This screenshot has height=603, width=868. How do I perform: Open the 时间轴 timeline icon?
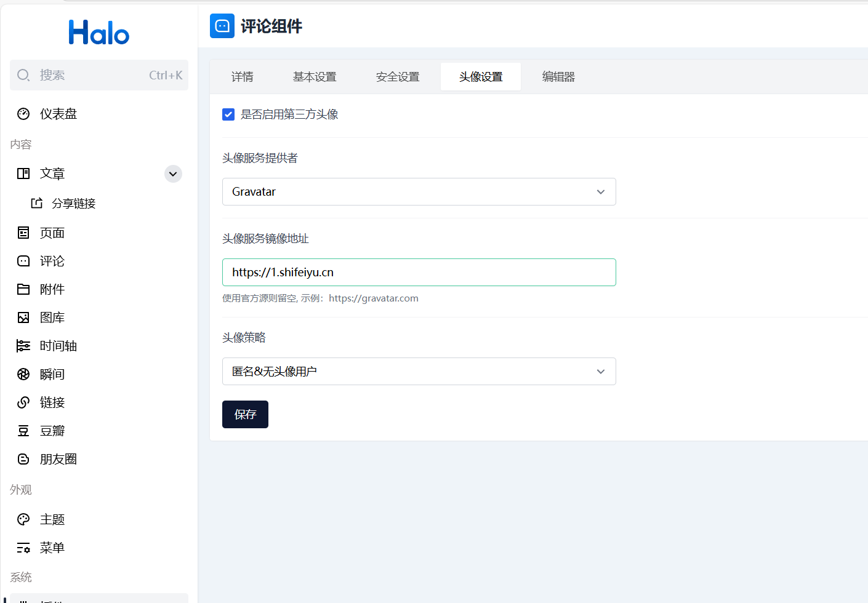(x=23, y=346)
